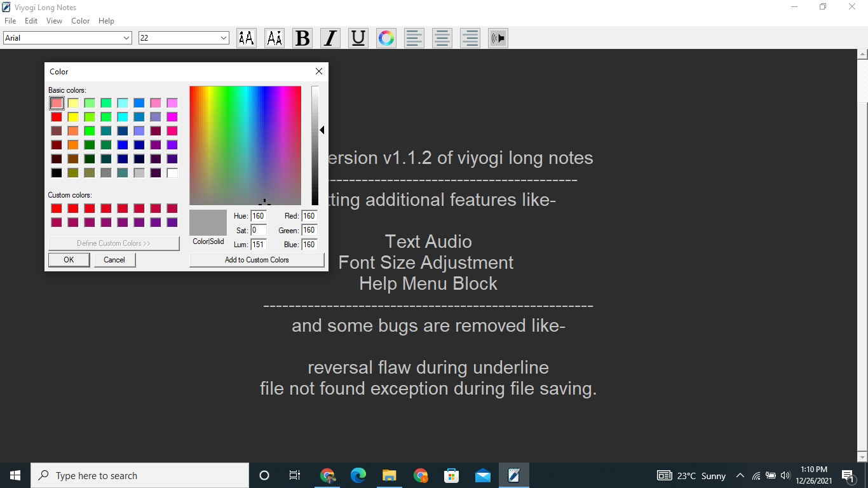The width and height of the screenshot is (868, 488).
Task: Click the Red value field
Action: pos(309,216)
